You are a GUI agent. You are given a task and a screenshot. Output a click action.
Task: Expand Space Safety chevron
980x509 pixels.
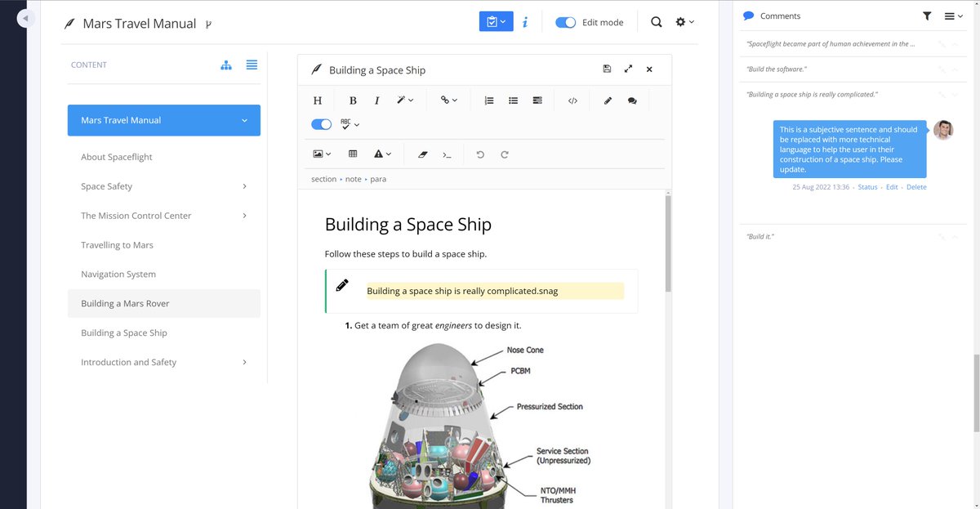[x=244, y=186]
